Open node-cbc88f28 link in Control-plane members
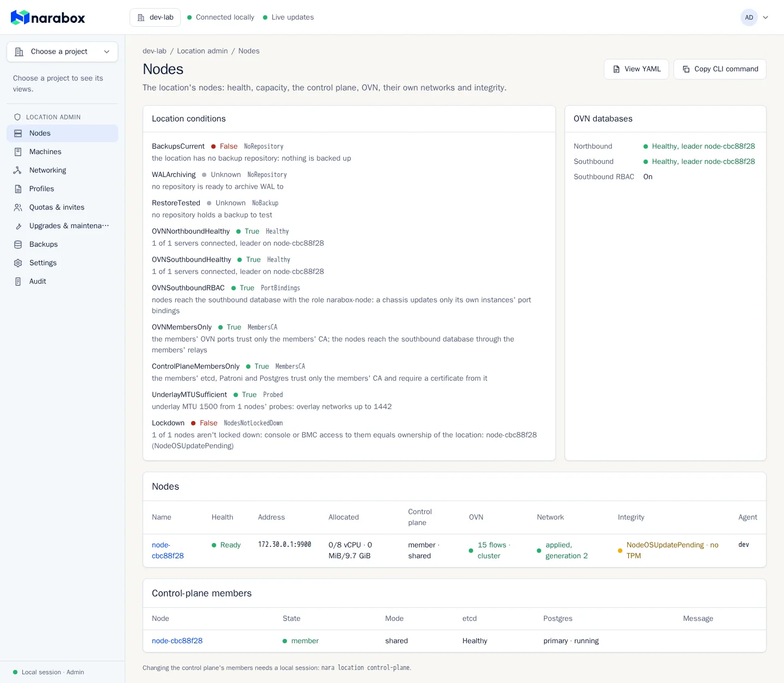Image resolution: width=784 pixels, height=683 pixels. (x=177, y=641)
